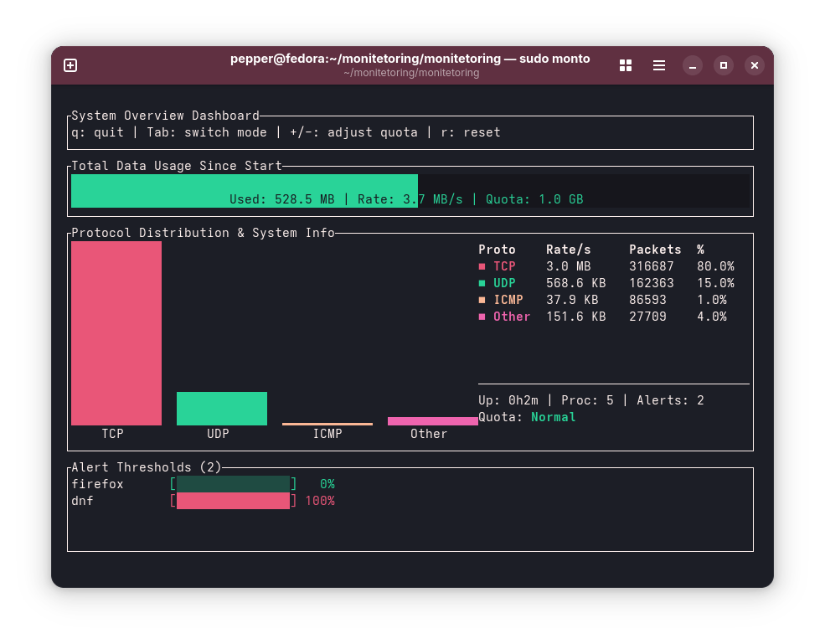825x644 pixels.
Task: Click the 'Other' label in the table
Action: [x=512, y=317]
